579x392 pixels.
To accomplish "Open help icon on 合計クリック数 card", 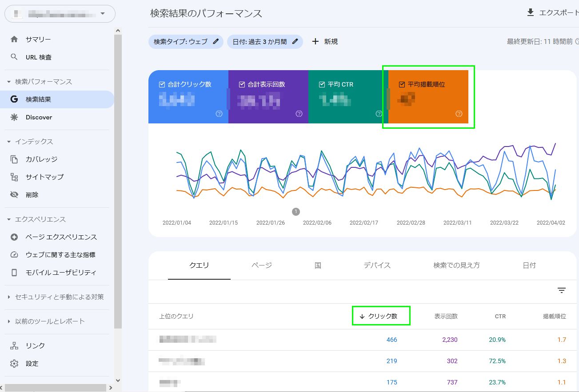I will (219, 114).
